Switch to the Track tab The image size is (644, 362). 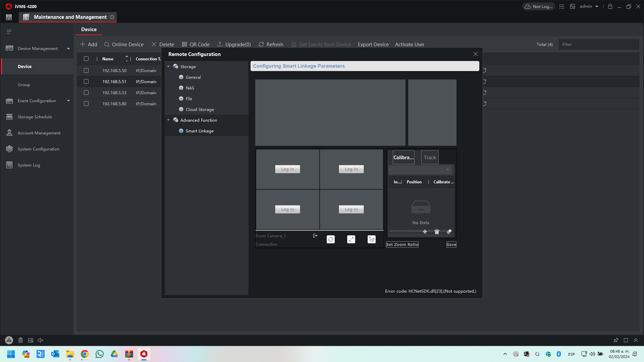(x=430, y=157)
